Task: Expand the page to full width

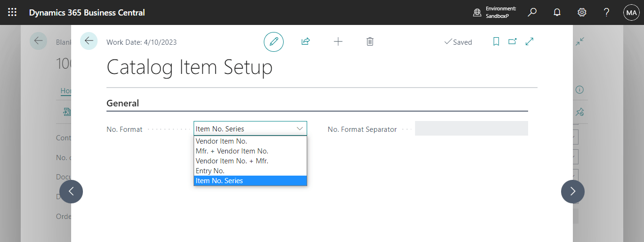Action: point(530,41)
